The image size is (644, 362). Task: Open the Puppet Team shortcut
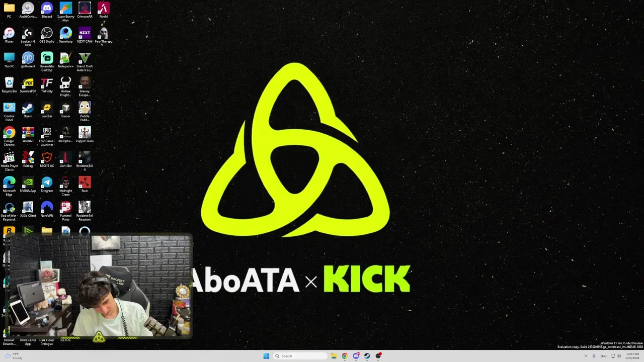85,135
